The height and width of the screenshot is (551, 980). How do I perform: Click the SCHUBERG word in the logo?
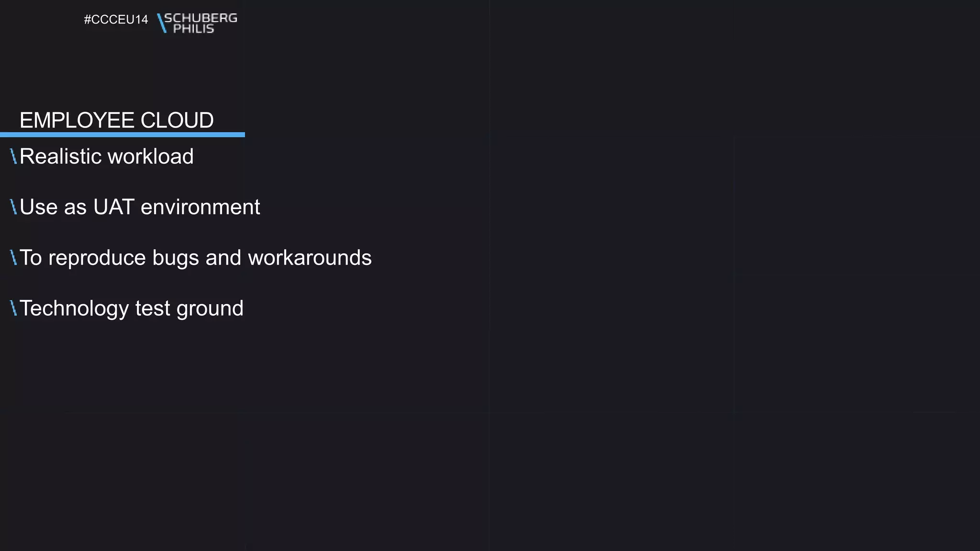pyautogui.click(x=201, y=18)
